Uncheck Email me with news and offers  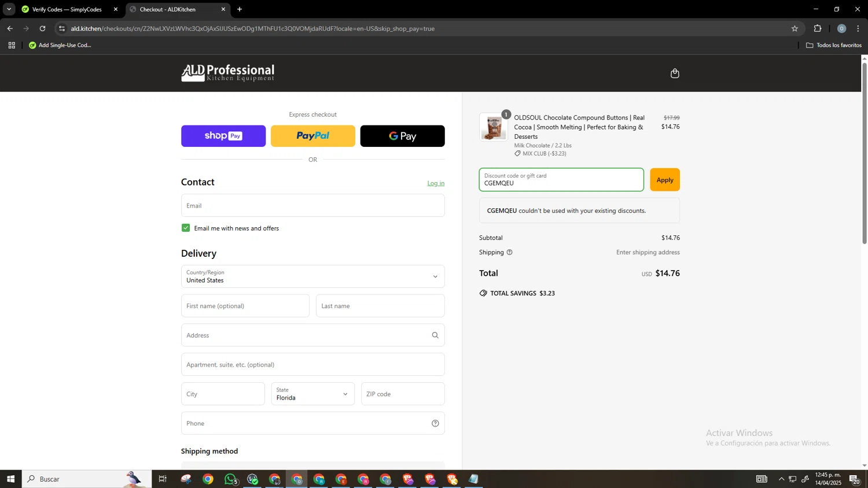(186, 228)
